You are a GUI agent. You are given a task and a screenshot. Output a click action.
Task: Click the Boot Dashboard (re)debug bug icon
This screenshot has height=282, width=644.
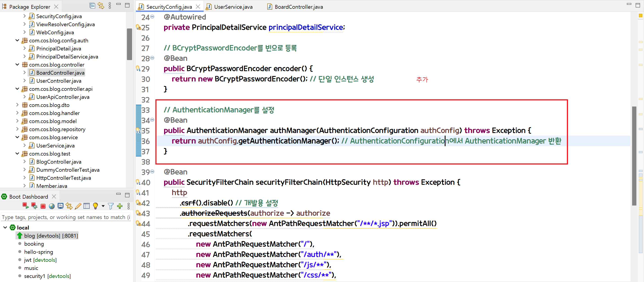click(x=34, y=206)
